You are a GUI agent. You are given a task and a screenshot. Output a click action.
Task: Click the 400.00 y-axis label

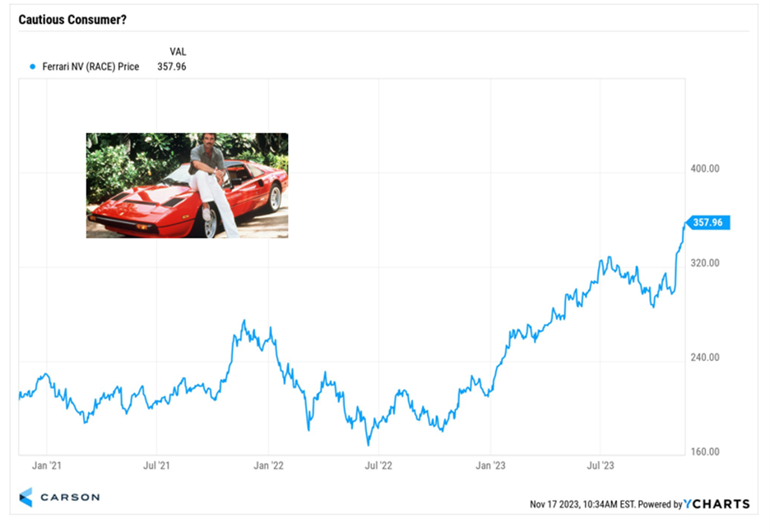[x=706, y=169]
